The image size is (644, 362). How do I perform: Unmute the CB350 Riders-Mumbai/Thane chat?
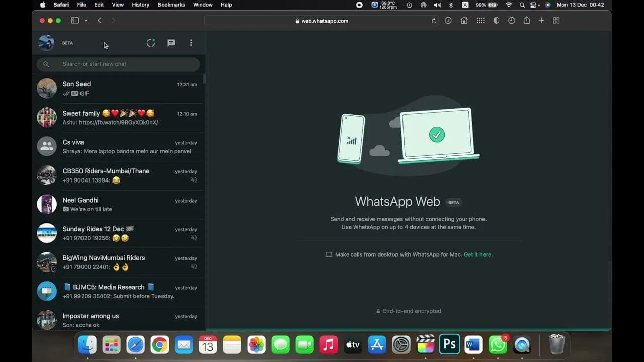[x=194, y=180]
